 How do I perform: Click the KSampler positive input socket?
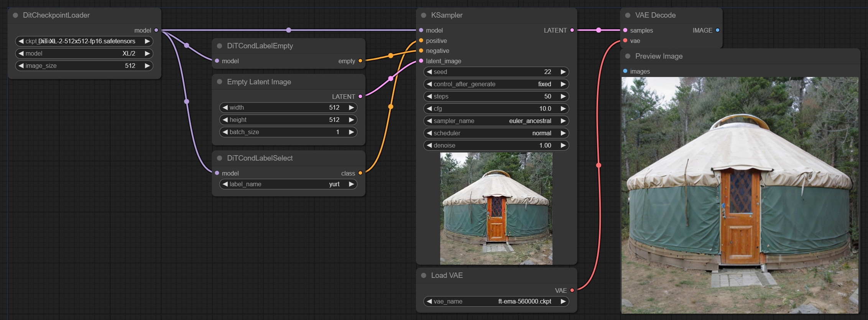click(x=421, y=41)
